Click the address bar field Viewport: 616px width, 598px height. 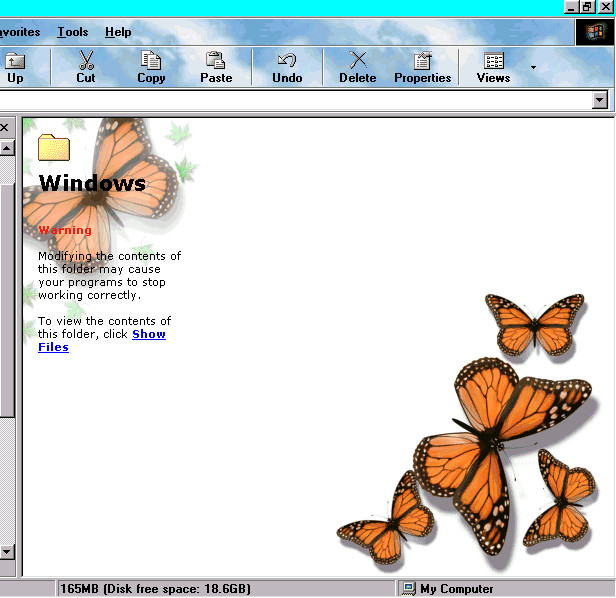(295, 100)
